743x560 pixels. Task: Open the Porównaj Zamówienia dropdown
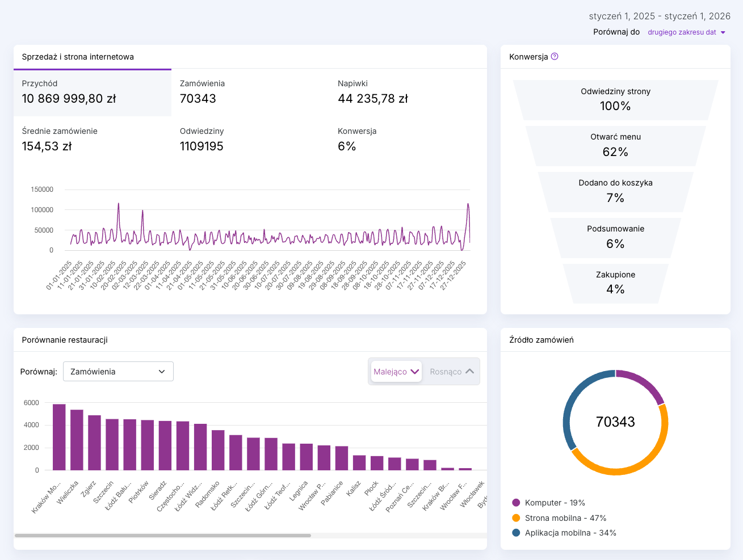118,372
